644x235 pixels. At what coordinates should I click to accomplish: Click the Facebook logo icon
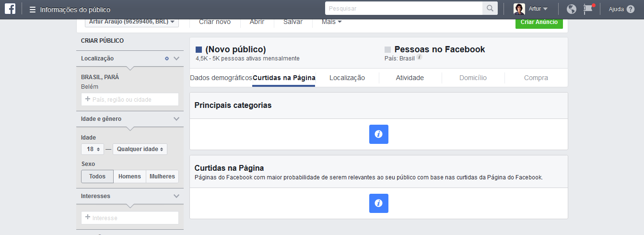coord(11,9)
